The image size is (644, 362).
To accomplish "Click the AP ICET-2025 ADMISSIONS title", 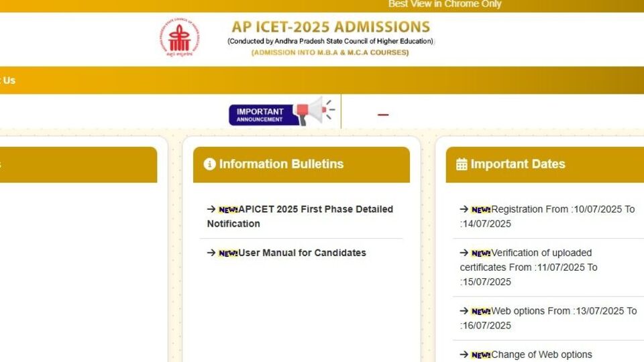I will 331,27.
